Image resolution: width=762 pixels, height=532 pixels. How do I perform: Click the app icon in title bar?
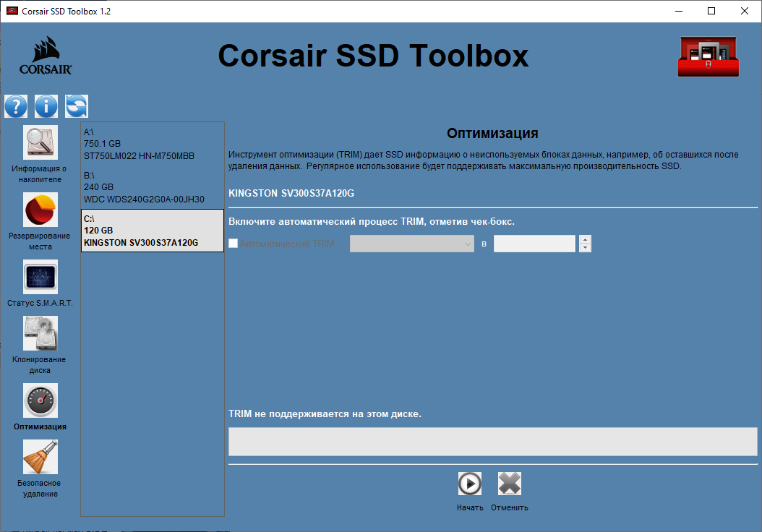tap(12, 11)
